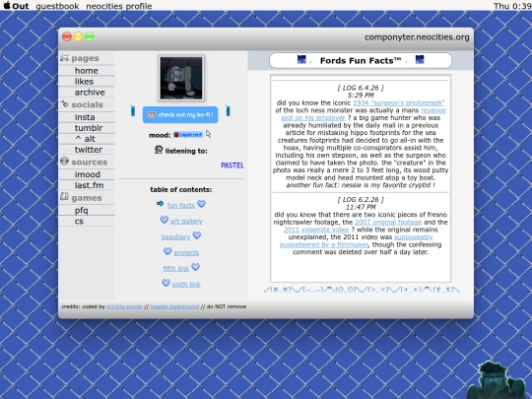Open the imood source link
Screen dimensions: 532x399
[88, 174]
